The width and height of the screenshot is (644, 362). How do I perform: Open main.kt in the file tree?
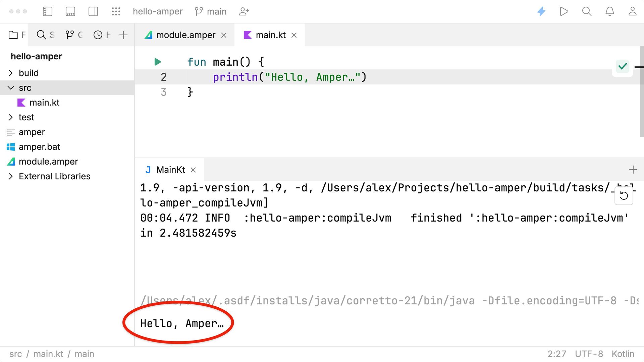pyautogui.click(x=44, y=103)
